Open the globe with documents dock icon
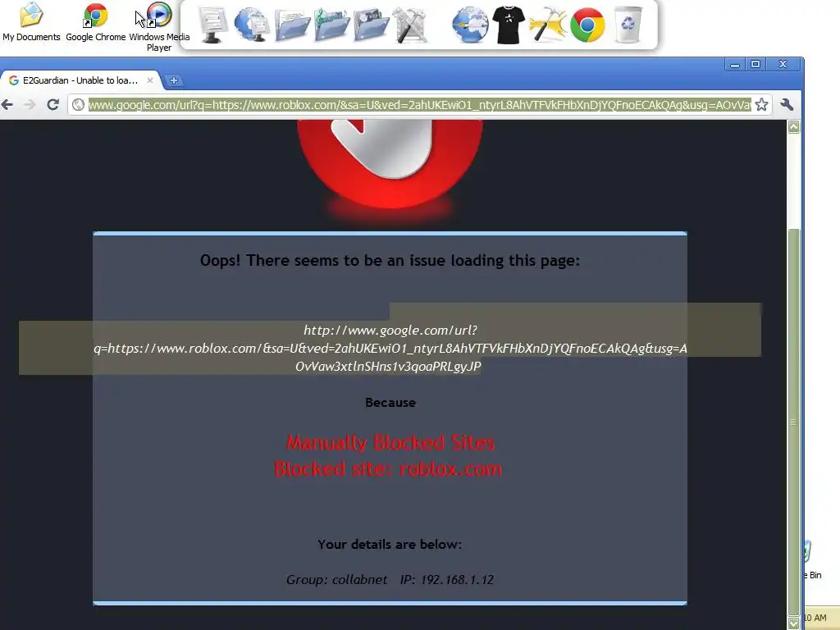 point(251,25)
